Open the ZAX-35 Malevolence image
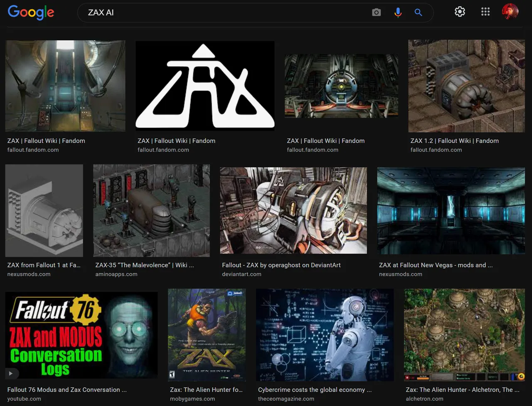Viewport: 532px width, 406px height. 151,210
